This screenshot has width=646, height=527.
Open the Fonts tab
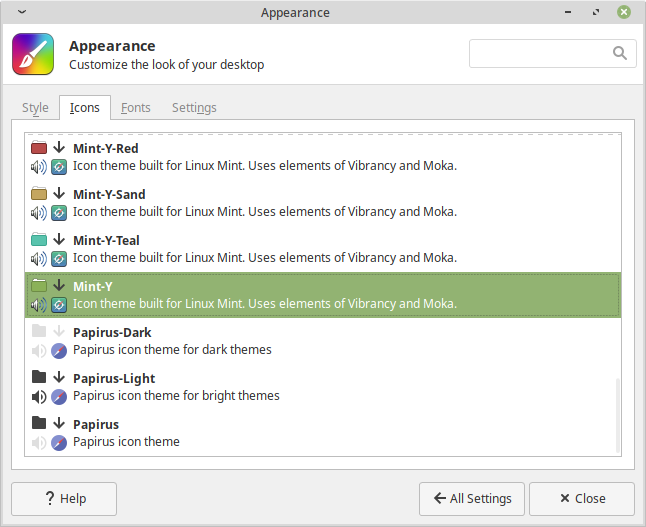(136, 108)
